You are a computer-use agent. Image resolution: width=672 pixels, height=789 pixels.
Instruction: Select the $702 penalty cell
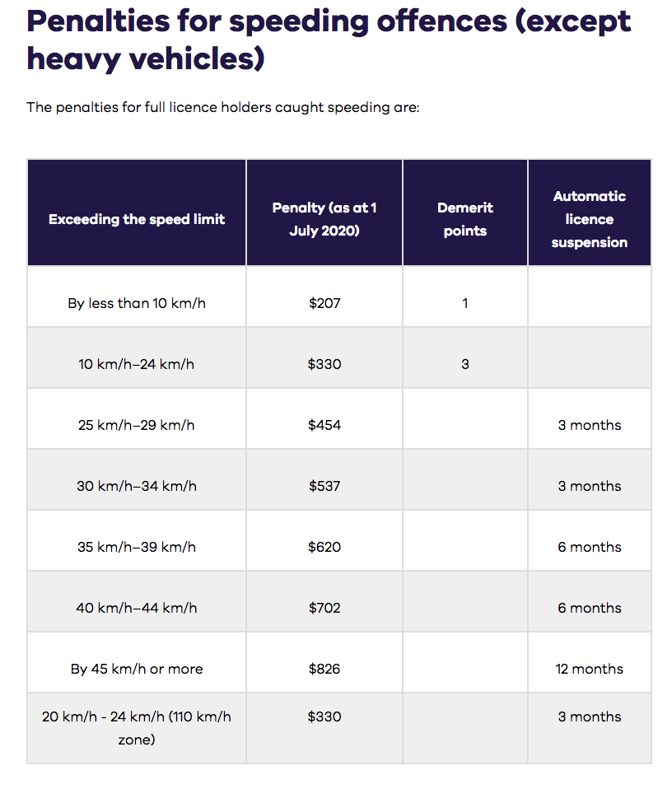tap(324, 608)
